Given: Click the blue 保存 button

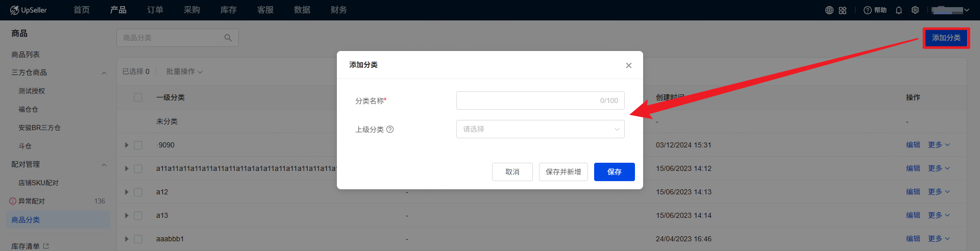Looking at the screenshot, I should point(614,172).
